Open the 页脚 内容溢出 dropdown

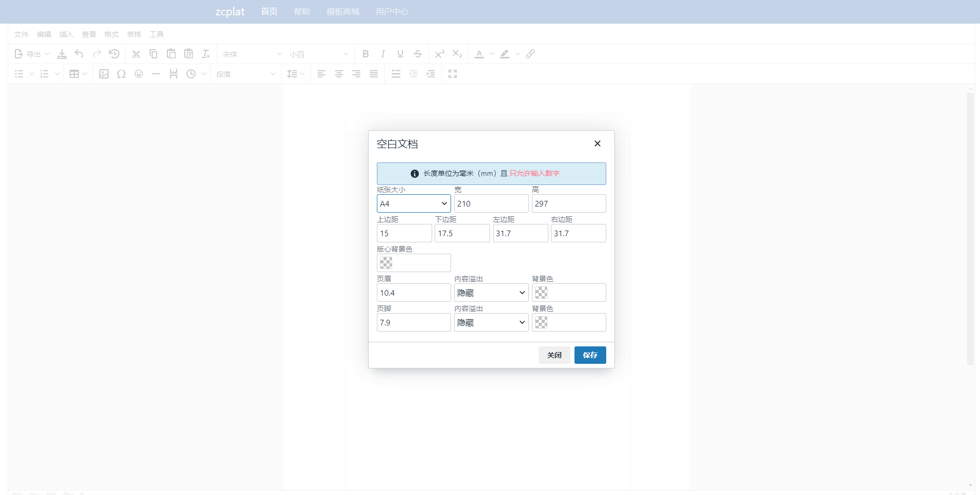[491, 322]
